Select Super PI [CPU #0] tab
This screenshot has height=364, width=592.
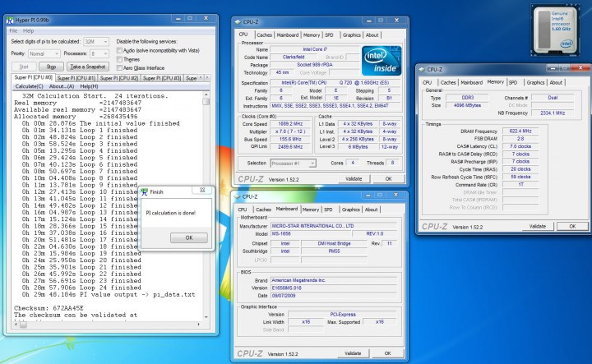point(33,77)
